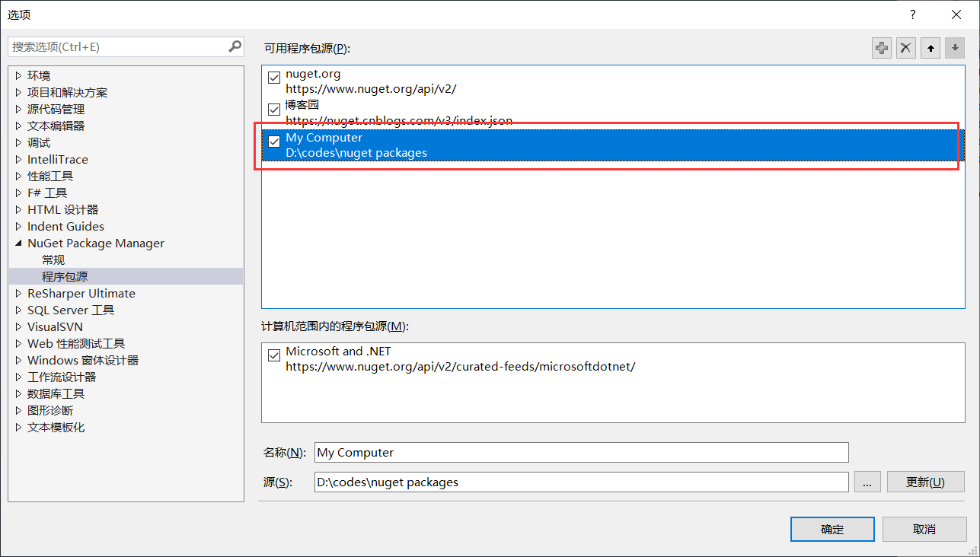Open help with the question mark button
The width and height of the screenshot is (980, 557).
pos(912,14)
